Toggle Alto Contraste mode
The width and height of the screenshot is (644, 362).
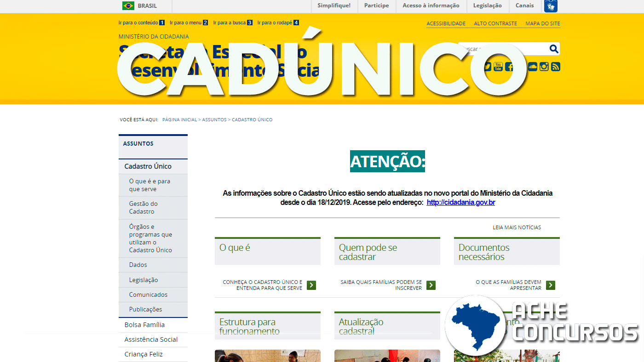495,23
